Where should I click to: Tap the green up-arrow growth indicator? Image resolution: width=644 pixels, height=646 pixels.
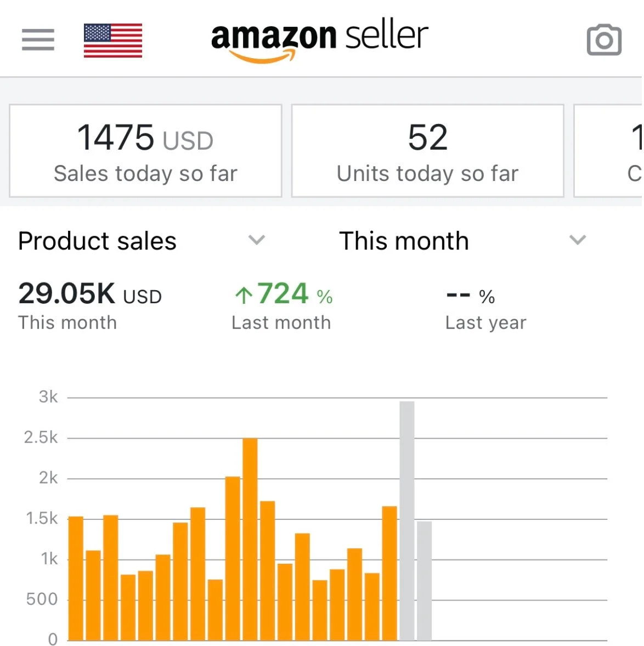point(243,296)
